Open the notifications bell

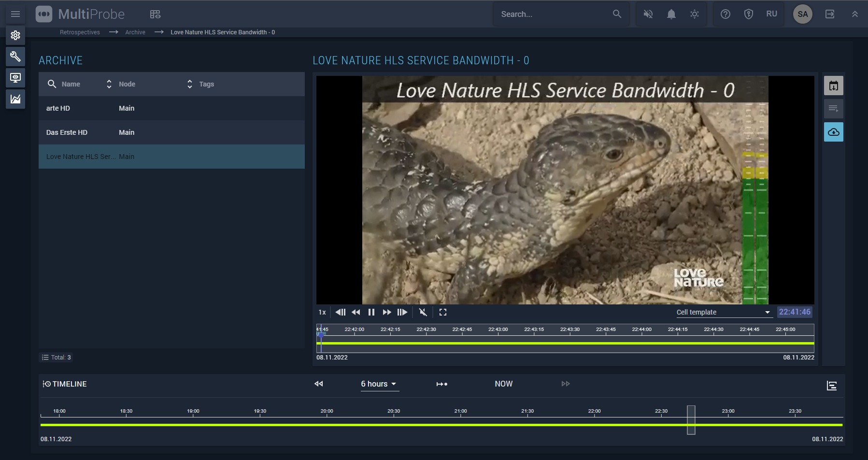tap(671, 14)
